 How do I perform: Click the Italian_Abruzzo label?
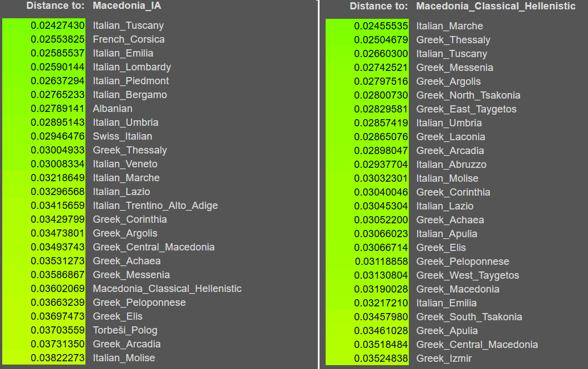(x=451, y=165)
